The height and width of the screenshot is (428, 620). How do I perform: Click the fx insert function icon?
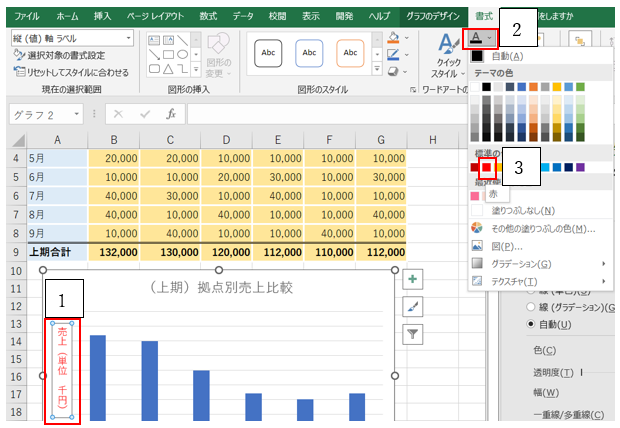pyautogui.click(x=171, y=114)
